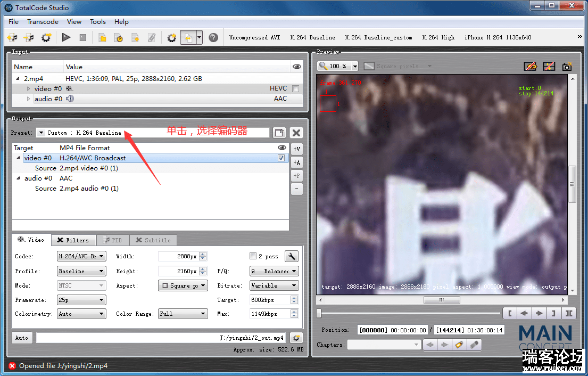588x376 pixels.
Task: Open the Profile Baseline dropdown
Action: point(81,271)
